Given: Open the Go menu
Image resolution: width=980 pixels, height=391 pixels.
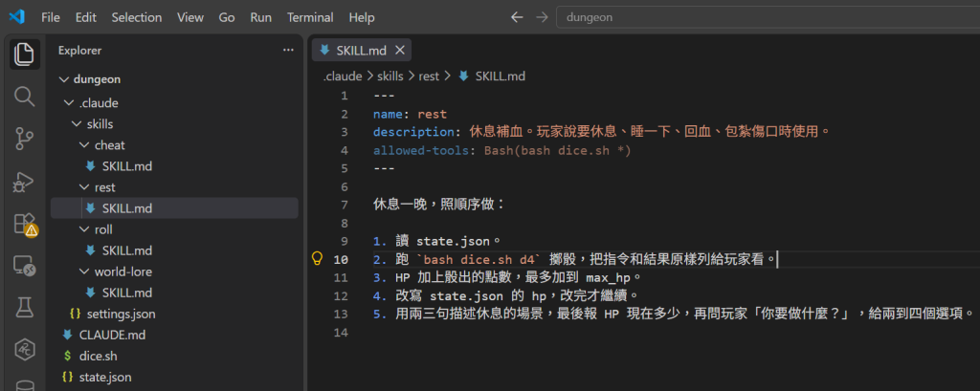Looking at the screenshot, I should pyautogui.click(x=226, y=17).
